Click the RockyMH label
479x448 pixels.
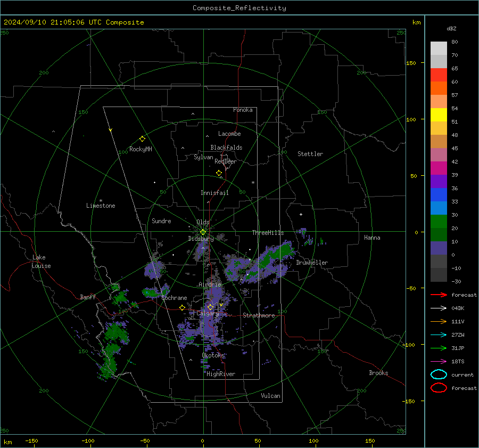coord(141,149)
